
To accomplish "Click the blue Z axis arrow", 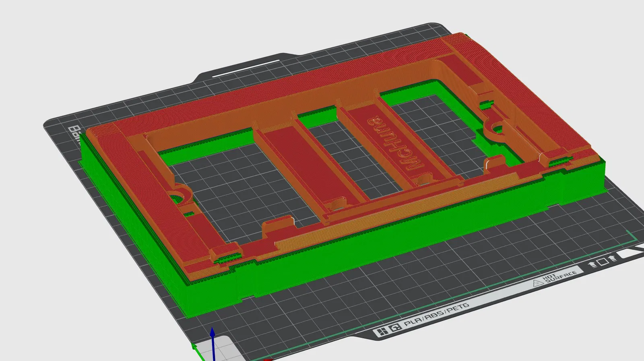I will tap(213, 344).
